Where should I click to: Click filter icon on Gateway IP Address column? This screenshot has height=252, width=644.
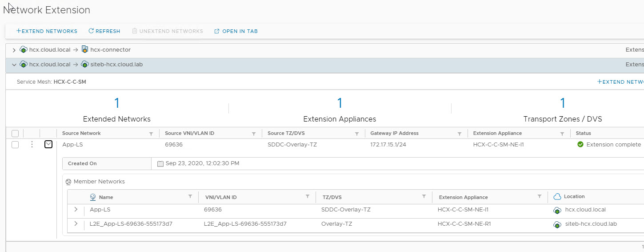click(x=460, y=134)
